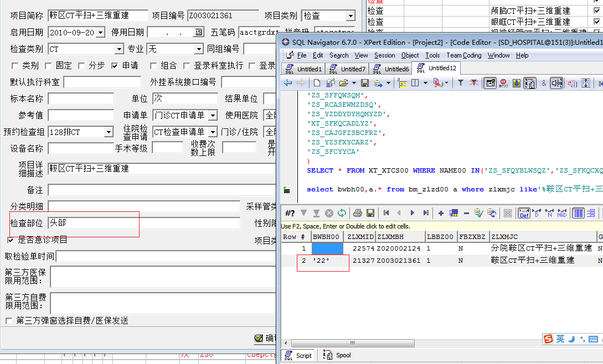Switch to the Untitled1 tab
This screenshot has width=603, height=364.
click(x=303, y=69)
